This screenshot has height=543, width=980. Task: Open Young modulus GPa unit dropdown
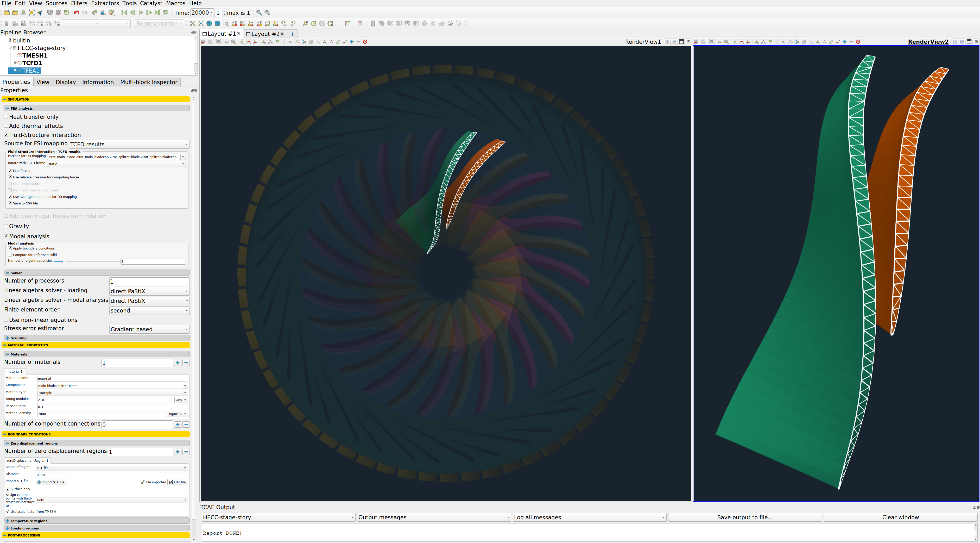click(x=181, y=400)
